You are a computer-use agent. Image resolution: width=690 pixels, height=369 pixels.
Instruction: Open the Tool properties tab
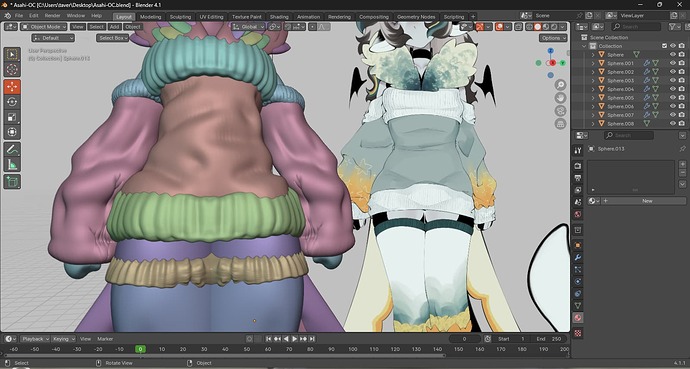point(578,150)
